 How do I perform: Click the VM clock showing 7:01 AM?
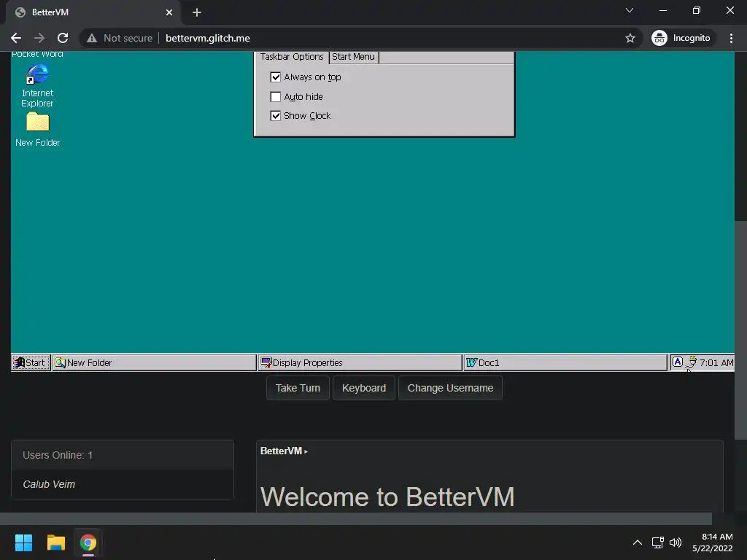(716, 362)
